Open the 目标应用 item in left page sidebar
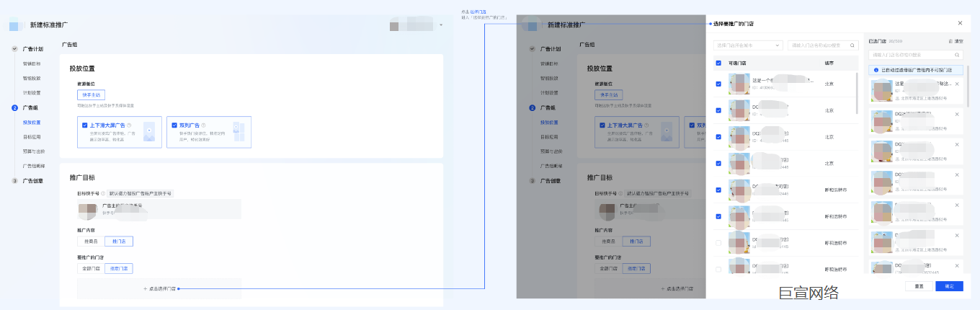Image resolution: width=980 pixels, height=310 pixels. (32, 136)
